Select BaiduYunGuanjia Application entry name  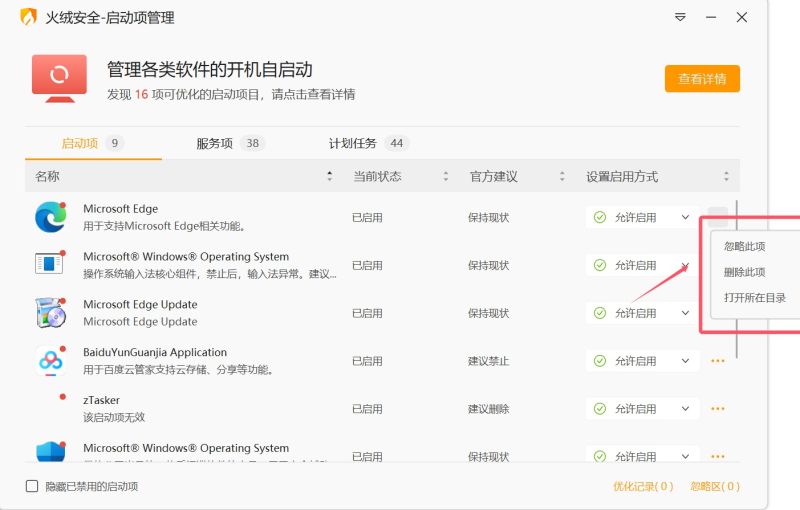pyautogui.click(x=155, y=352)
